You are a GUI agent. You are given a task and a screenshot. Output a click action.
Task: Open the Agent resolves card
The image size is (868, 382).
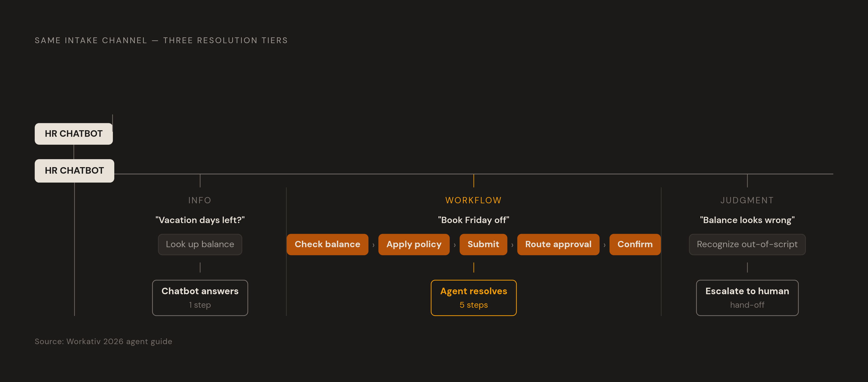click(474, 298)
